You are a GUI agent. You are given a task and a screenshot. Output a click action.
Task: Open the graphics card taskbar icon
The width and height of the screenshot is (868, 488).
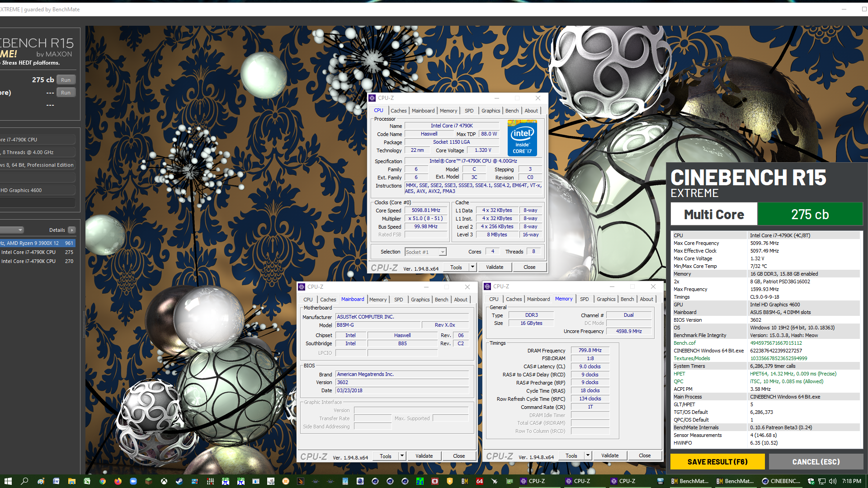tap(510, 481)
